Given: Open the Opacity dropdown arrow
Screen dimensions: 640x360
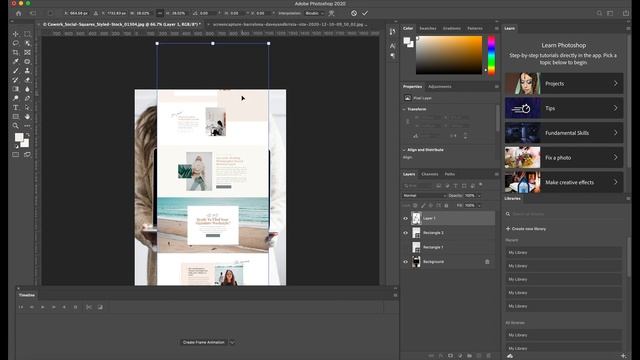Looking at the screenshot, I should (479, 196).
